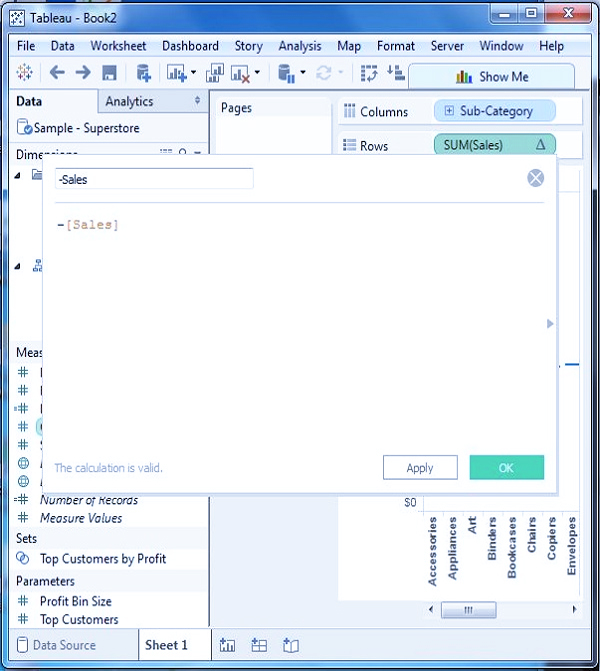Switch to the Data pane tab

tap(29, 101)
